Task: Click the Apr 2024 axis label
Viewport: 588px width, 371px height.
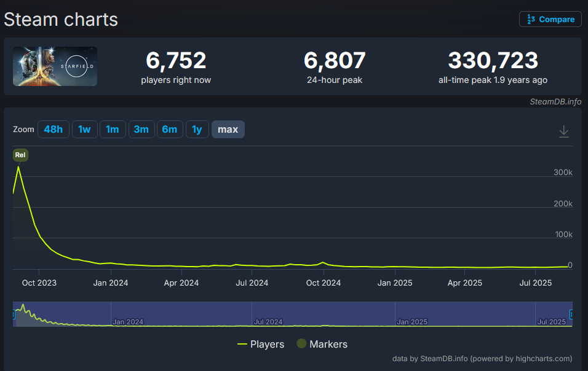Action: click(x=181, y=283)
